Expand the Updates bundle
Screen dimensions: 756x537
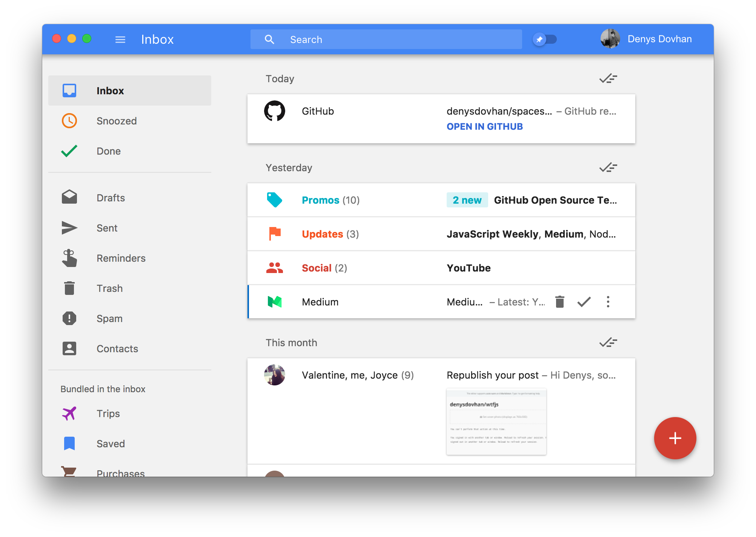[330, 234]
